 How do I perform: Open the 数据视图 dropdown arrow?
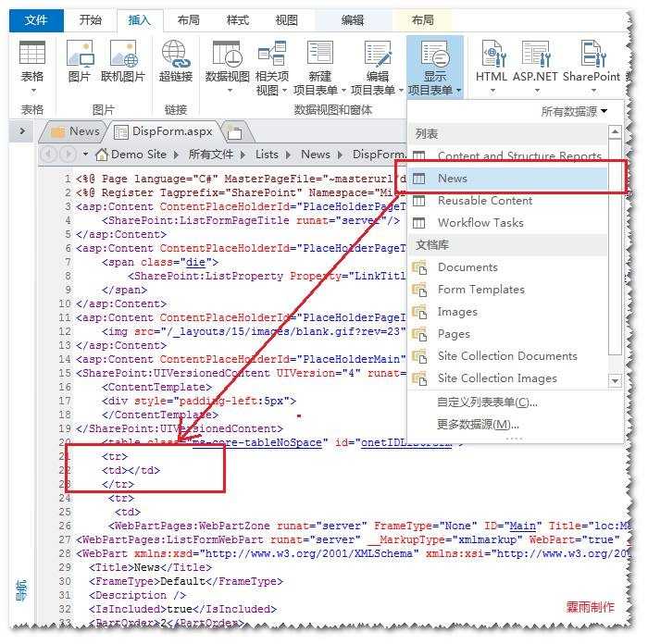coord(230,91)
